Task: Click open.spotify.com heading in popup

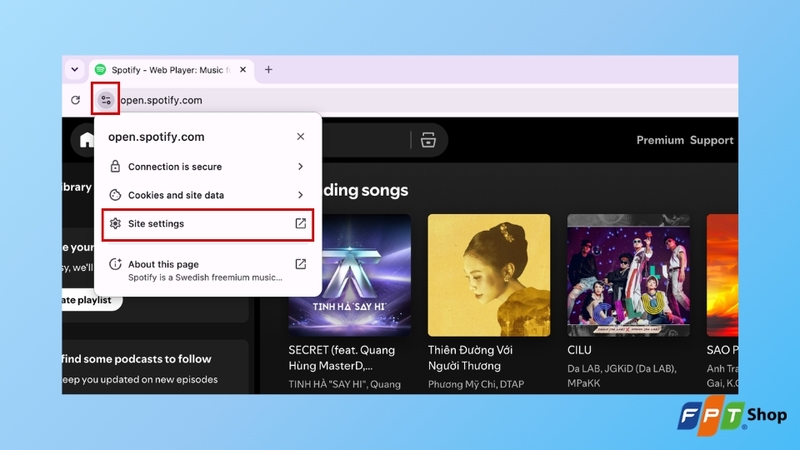Action: [x=156, y=137]
